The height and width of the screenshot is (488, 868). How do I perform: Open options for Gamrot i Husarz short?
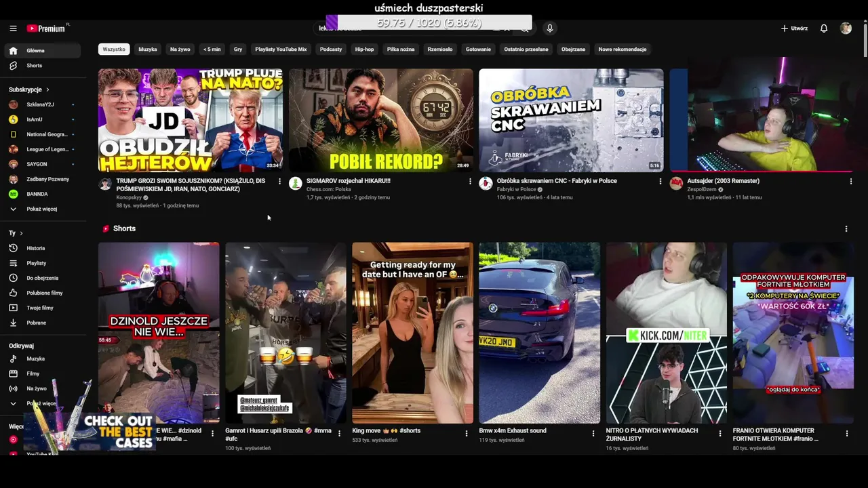[x=340, y=433]
